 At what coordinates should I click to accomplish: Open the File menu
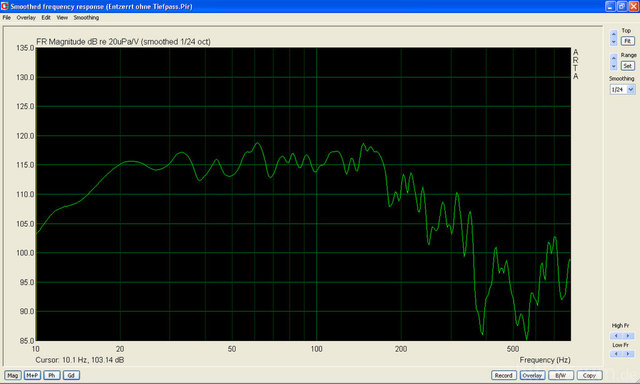coord(7,18)
